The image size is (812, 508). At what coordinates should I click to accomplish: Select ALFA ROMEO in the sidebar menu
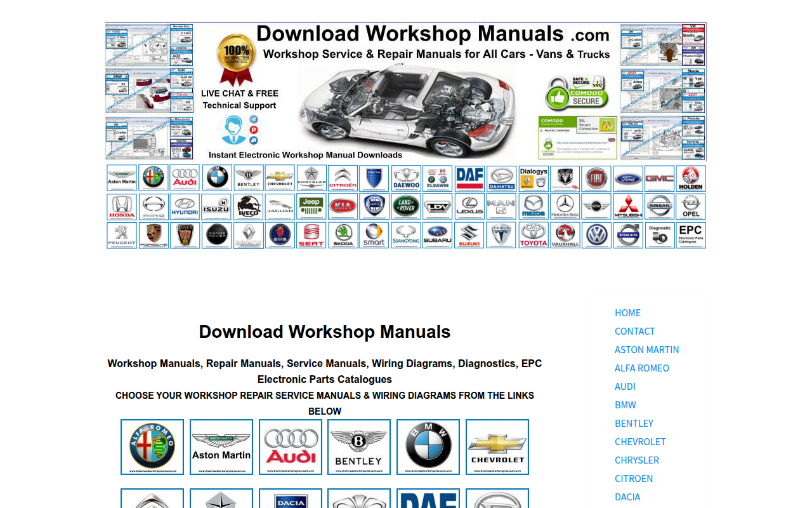coord(642,368)
